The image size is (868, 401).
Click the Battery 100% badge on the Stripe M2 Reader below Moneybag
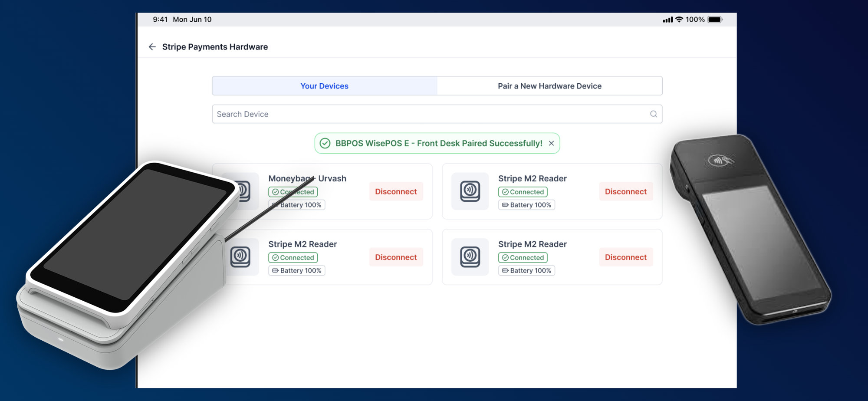(x=297, y=270)
